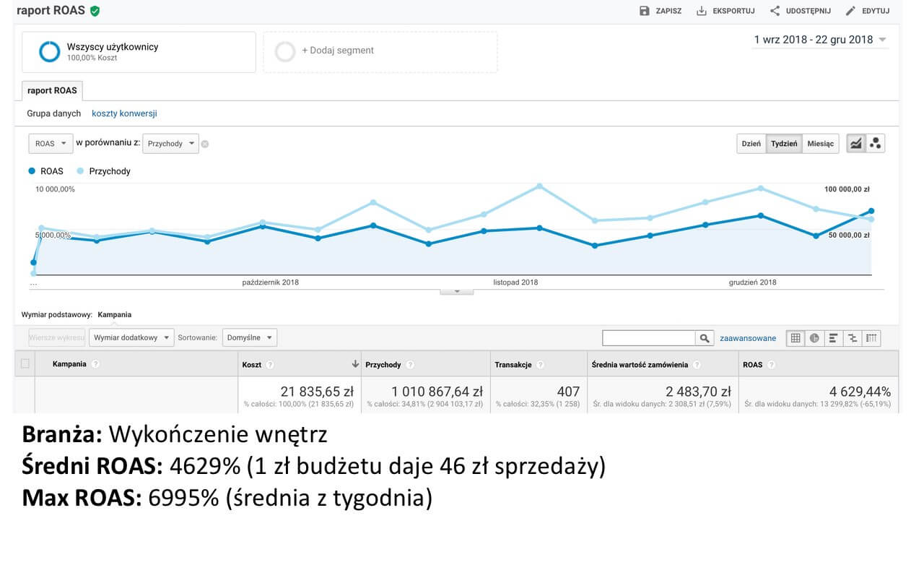Remove the Przychody comparison metric
The height and width of the screenshot is (578, 924).
tap(205, 144)
